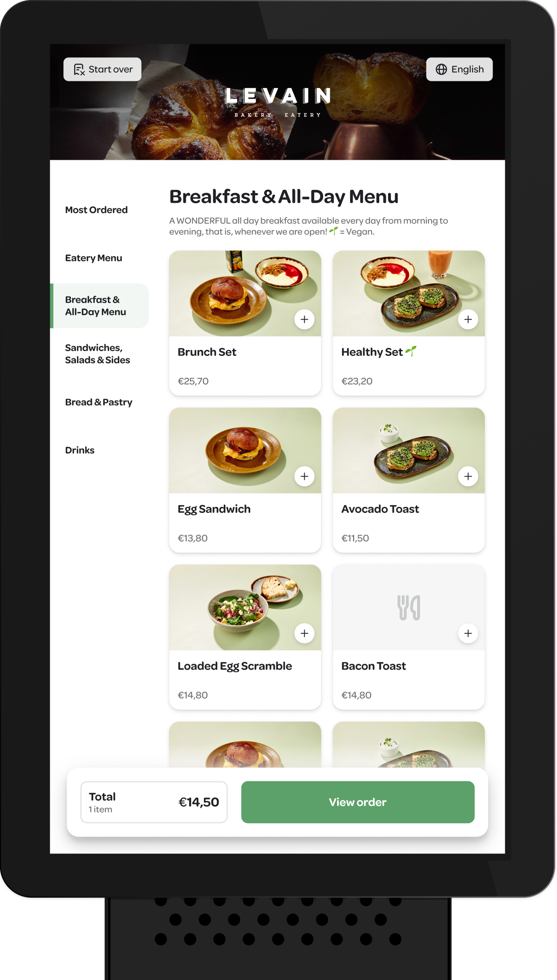Open the Drinks category

80,450
